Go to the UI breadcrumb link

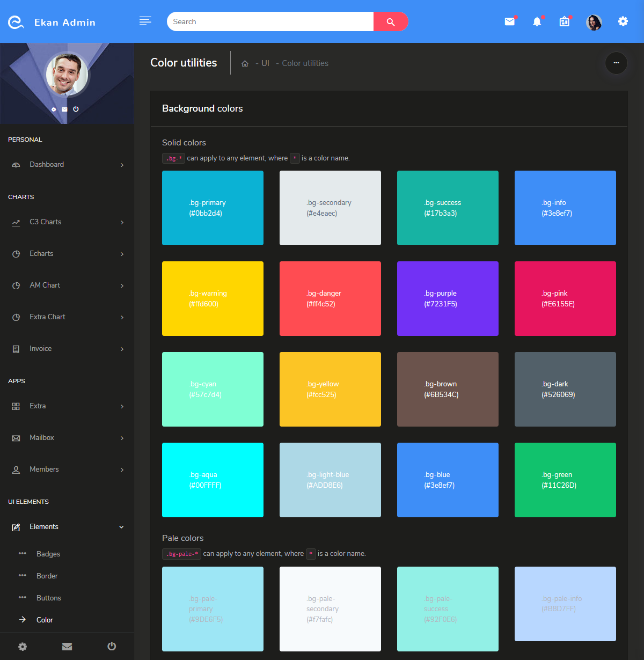tap(265, 63)
